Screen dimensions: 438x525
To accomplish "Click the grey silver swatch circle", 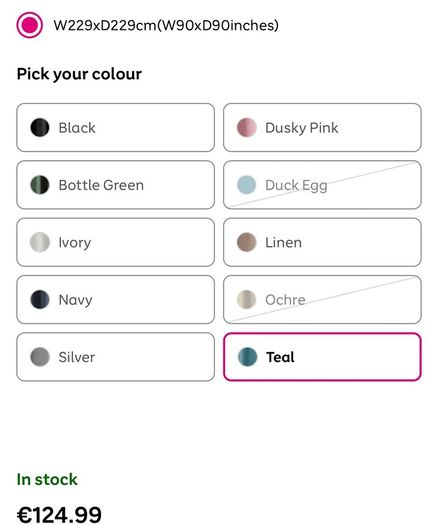I will [x=40, y=357].
